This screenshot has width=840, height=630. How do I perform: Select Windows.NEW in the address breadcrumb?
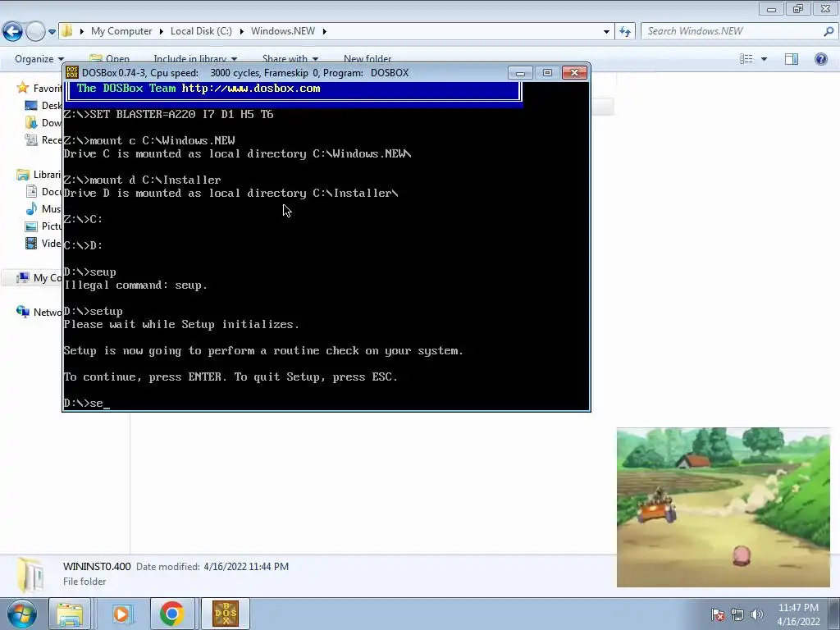(282, 31)
